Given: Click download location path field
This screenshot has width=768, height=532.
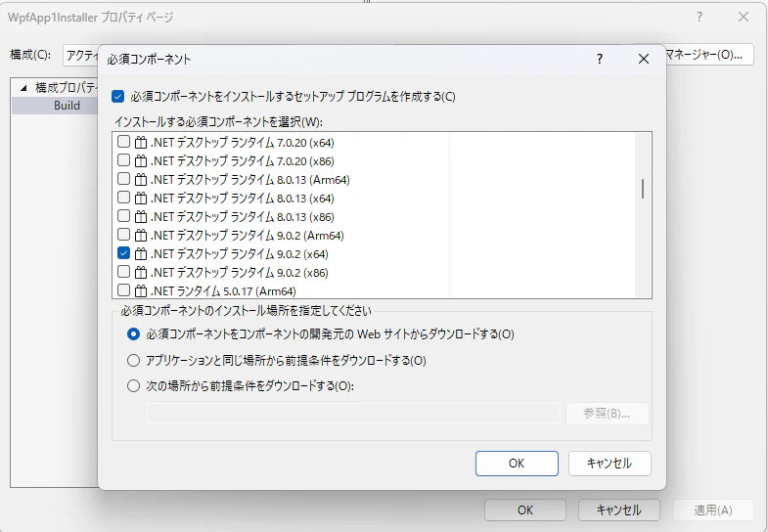Looking at the screenshot, I should coord(353,414).
